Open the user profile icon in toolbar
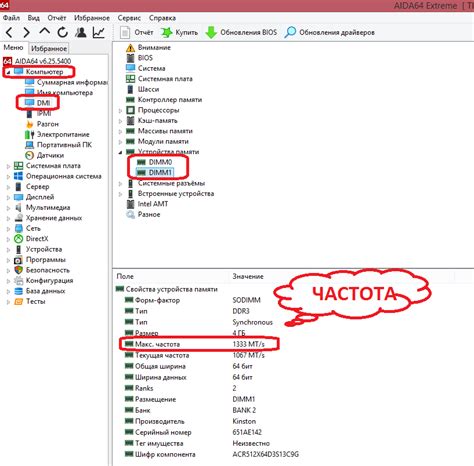This screenshot has height=466, width=474. pos(81,32)
